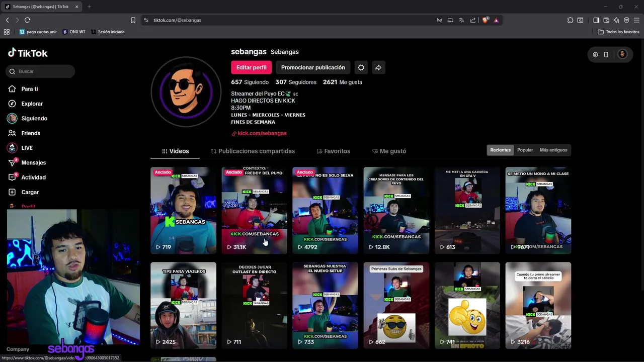This screenshot has width=644, height=362.
Task: Open apps grid in bookmarks bar
Action: (x=7, y=32)
